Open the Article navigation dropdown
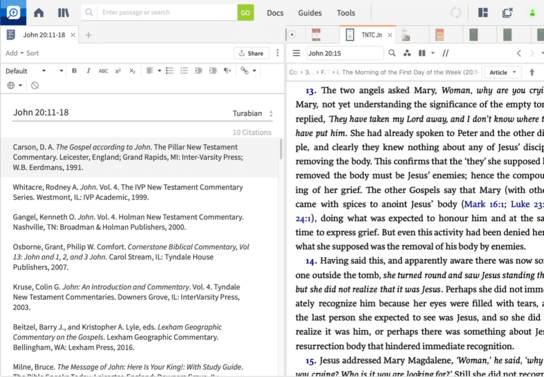 click(x=503, y=72)
